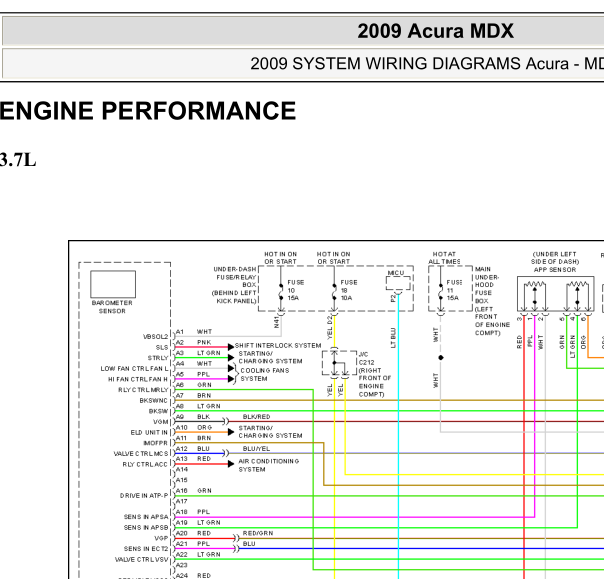
Task: Click the barometer sensor rectangle symbol
Action: tap(113, 284)
